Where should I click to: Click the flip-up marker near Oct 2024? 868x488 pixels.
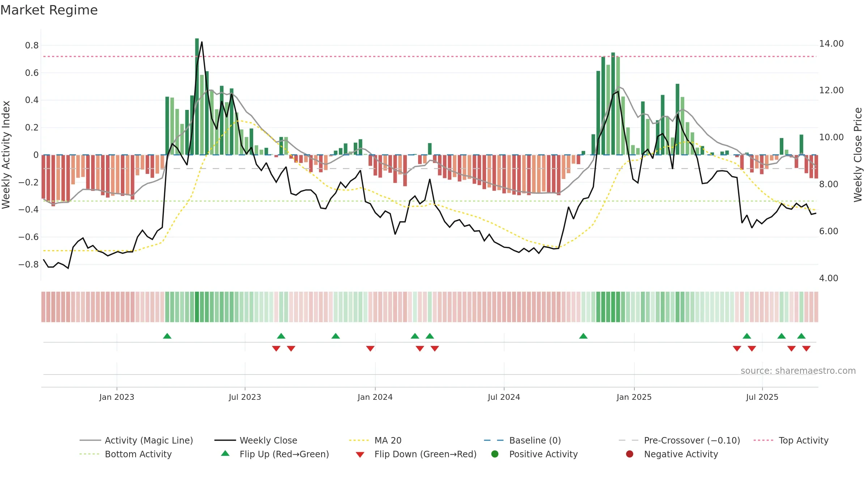[583, 336]
